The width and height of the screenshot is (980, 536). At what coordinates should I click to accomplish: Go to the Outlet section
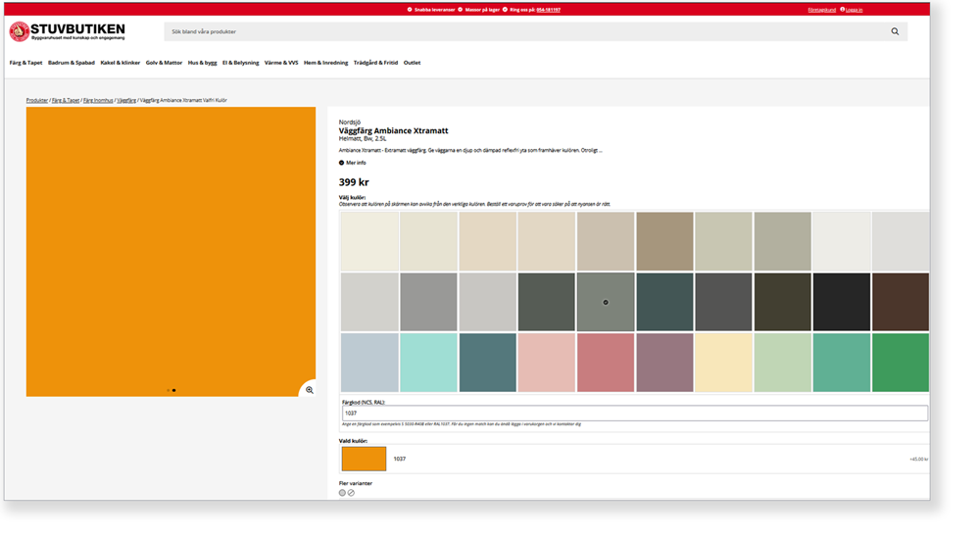[412, 63]
